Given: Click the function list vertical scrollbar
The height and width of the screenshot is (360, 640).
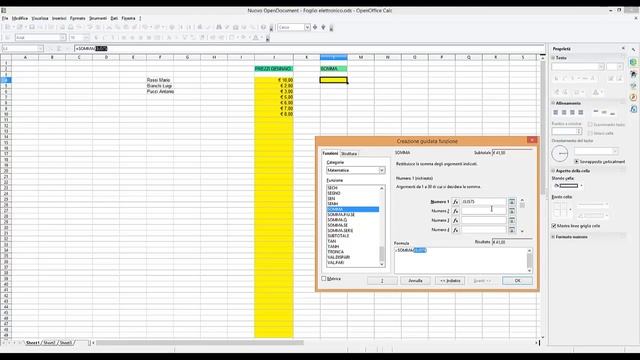Looking at the screenshot, I should click(x=382, y=227).
